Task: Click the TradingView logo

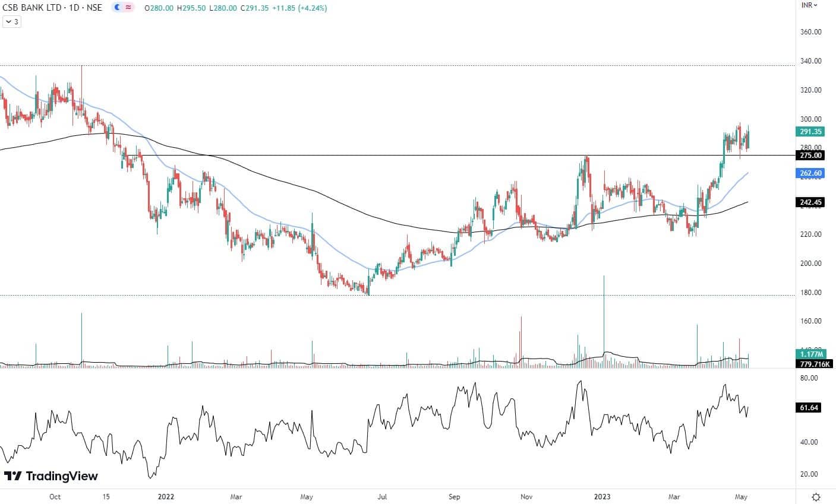Action: pyautogui.click(x=51, y=476)
